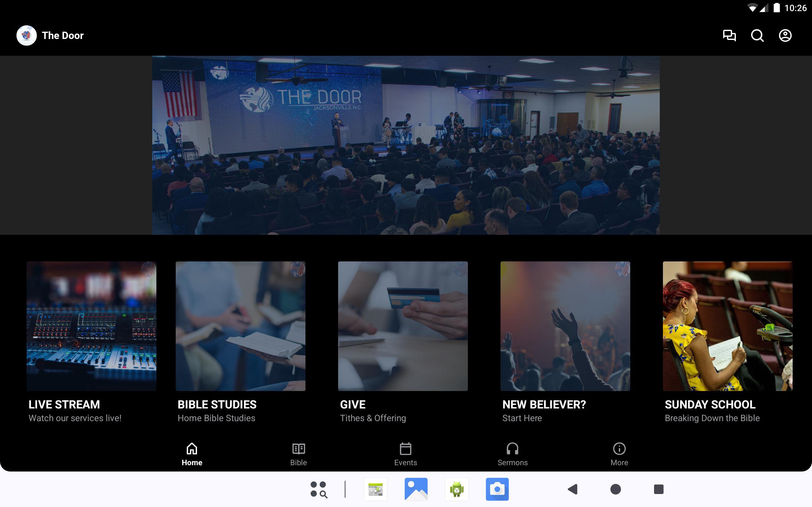Switch to the Bible tab

click(298, 454)
